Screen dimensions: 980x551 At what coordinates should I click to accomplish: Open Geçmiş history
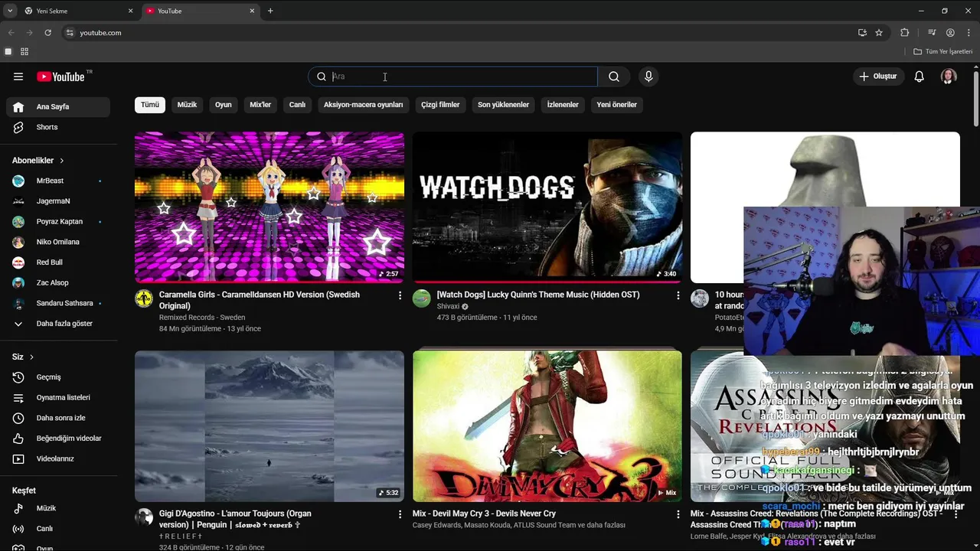tap(58, 377)
